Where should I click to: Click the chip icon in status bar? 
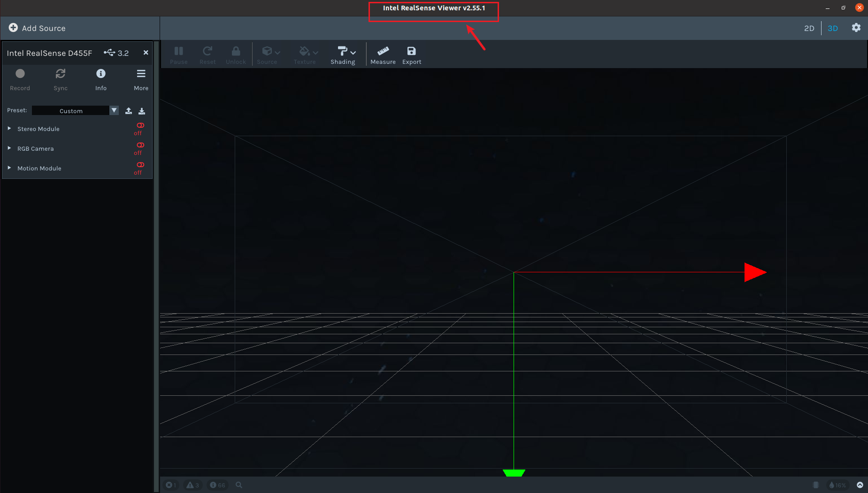click(816, 485)
